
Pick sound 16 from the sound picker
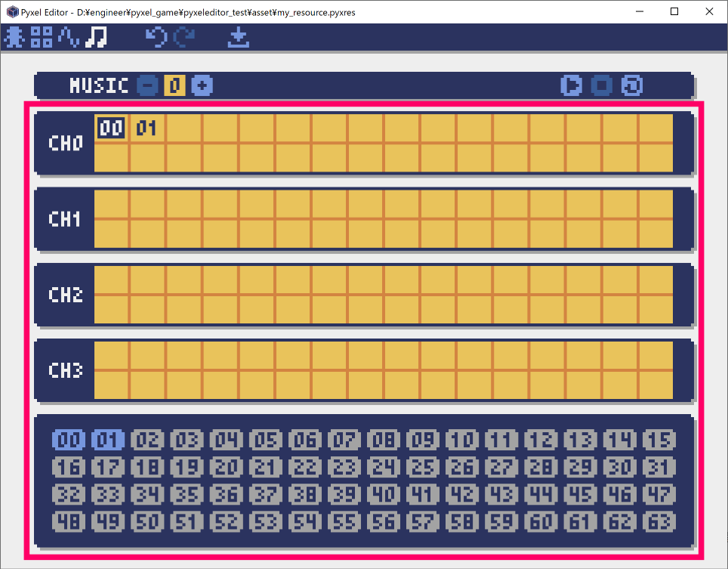[69, 467]
